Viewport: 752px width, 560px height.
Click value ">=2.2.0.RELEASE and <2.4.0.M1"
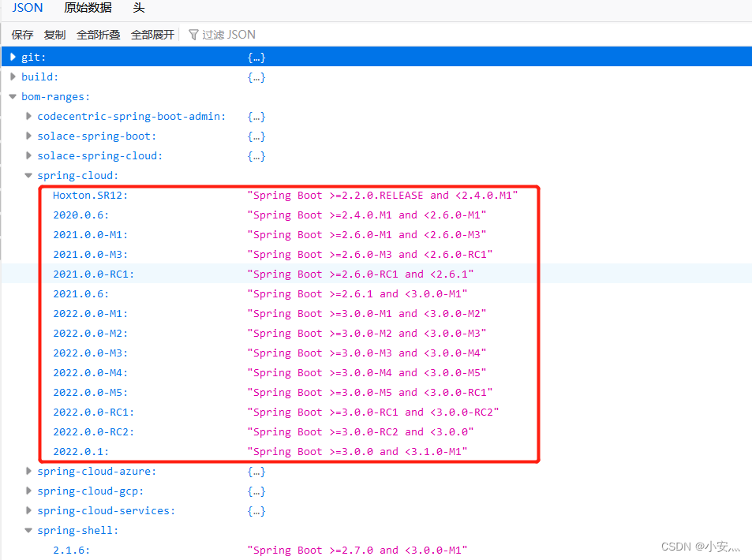(x=383, y=196)
